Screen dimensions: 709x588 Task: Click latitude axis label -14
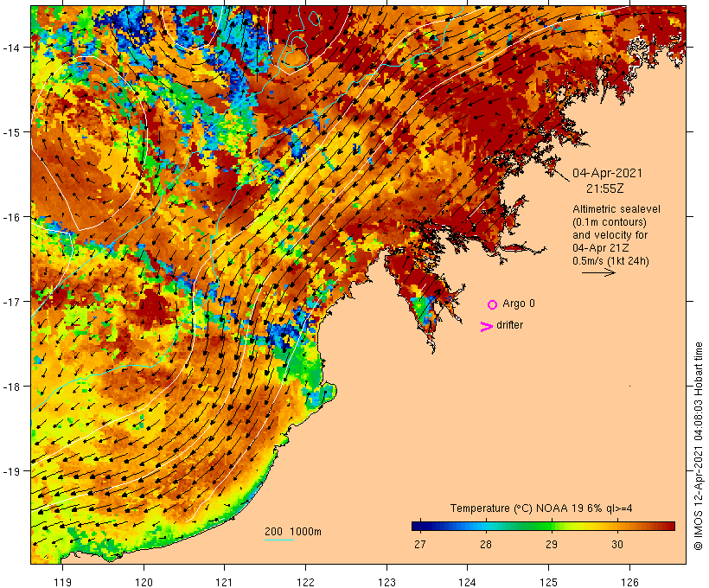tap(11, 47)
